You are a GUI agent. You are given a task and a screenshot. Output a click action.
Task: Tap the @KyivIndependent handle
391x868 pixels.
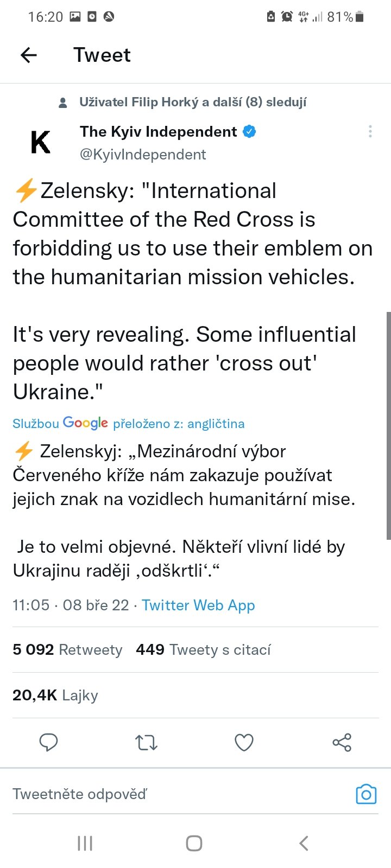click(x=143, y=155)
